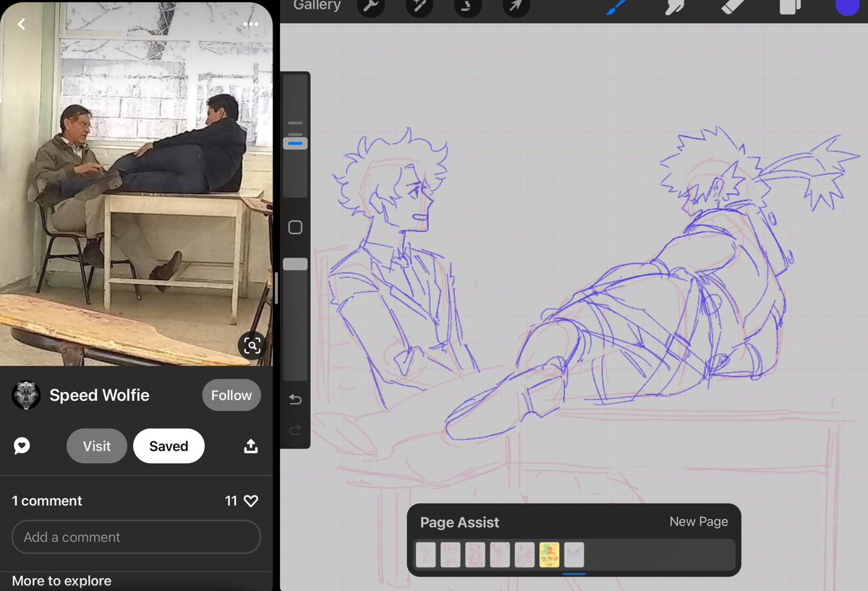Tap the visual search lens icon

click(252, 345)
